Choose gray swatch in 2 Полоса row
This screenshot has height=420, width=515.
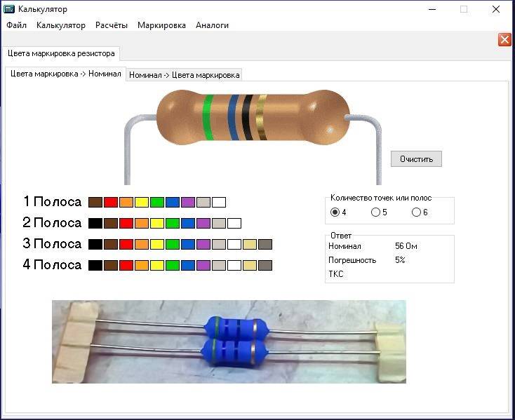pyautogui.click(x=219, y=223)
